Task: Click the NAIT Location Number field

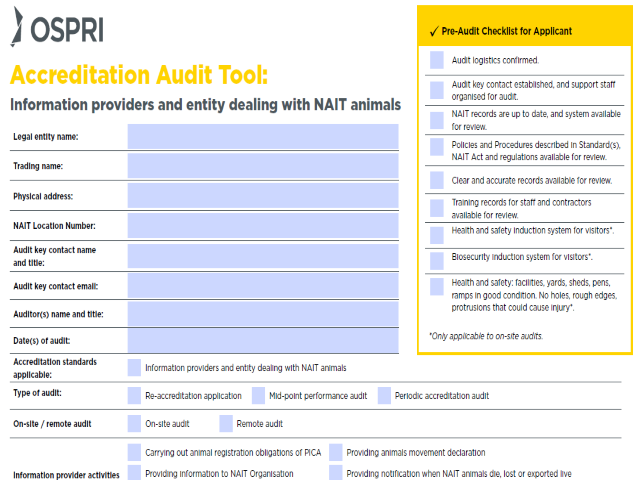Action: [x=263, y=225]
